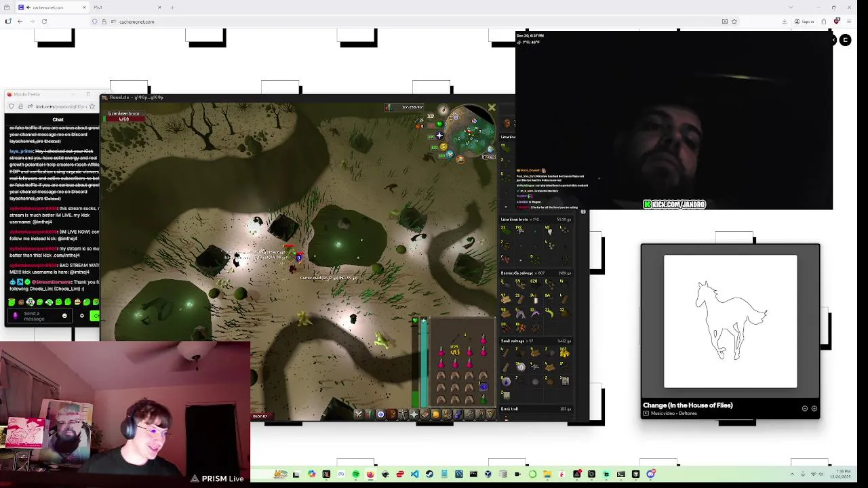Click the coin stack labeled 1725 in inventory
Viewport: 868px width, 488px height.
(454, 351)
